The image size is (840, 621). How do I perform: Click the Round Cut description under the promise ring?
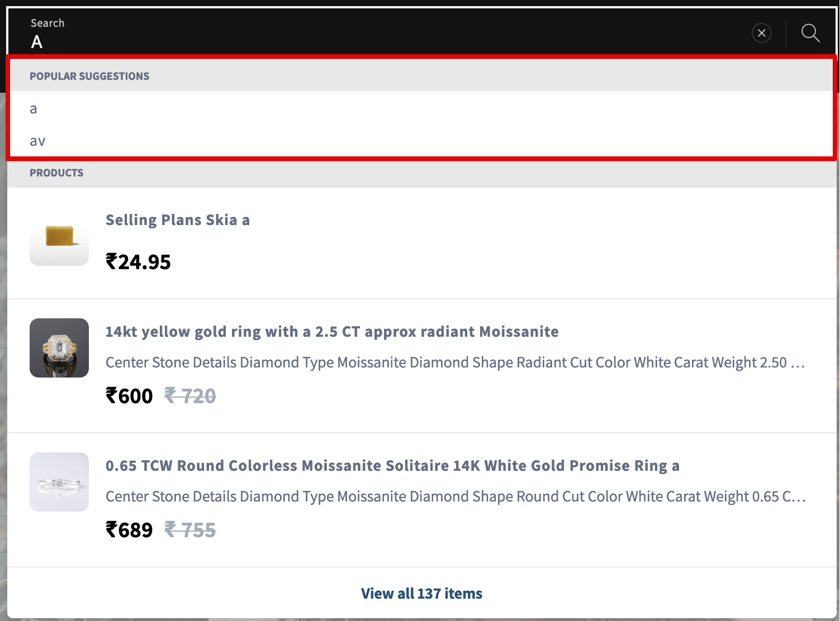point(455,496)
